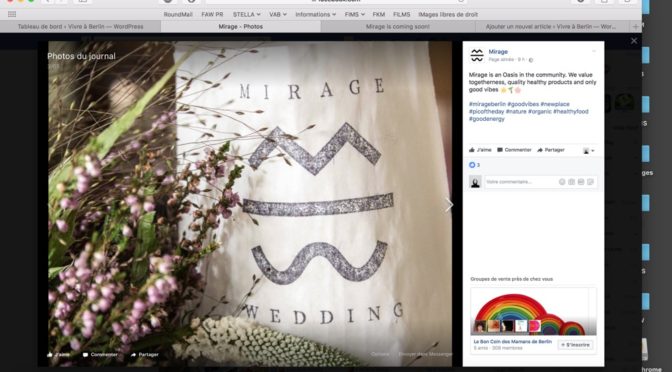
Task: Click the #picoftheday hashtag
Action: [x=486, y=111]
